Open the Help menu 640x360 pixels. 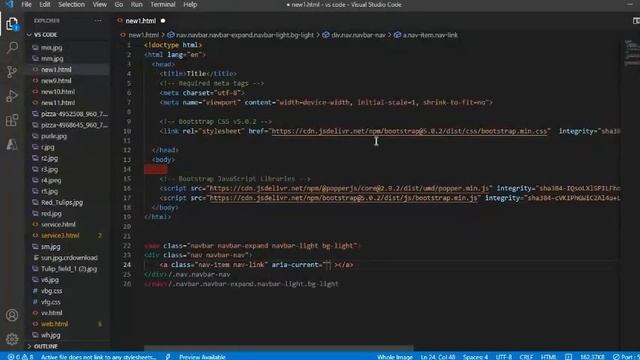point(190,4)
